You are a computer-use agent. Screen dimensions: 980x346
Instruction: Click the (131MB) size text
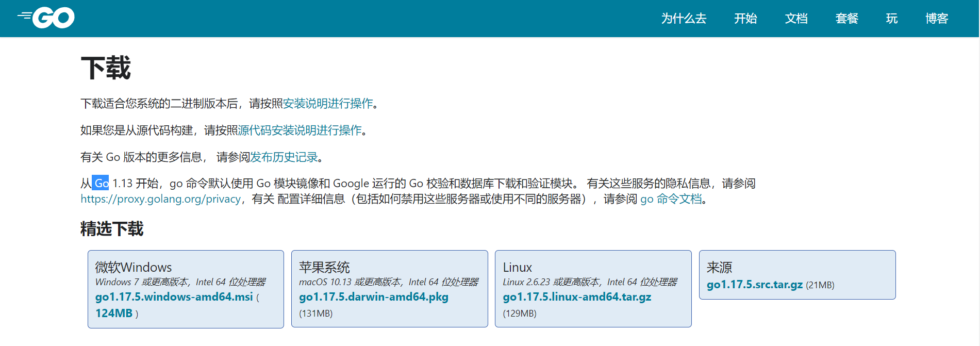[x=315, y=313]
